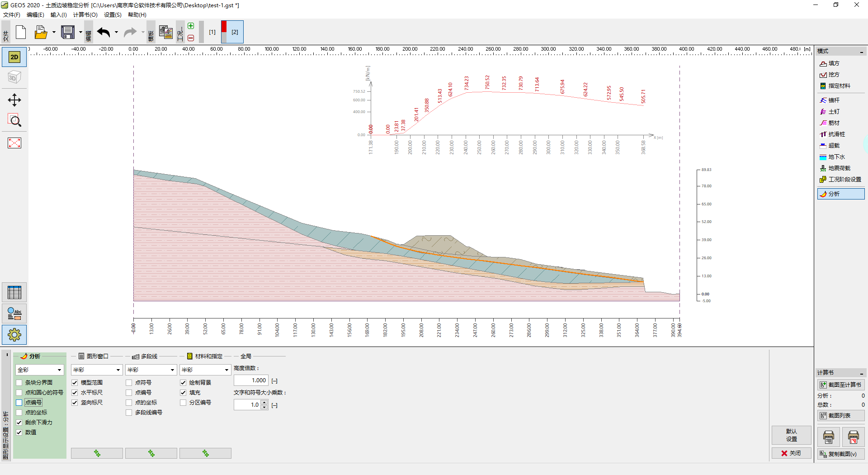868x475 pixels.
Task: Uncheck the 剩余下滑力 checkbox
Action: [19, 423]
